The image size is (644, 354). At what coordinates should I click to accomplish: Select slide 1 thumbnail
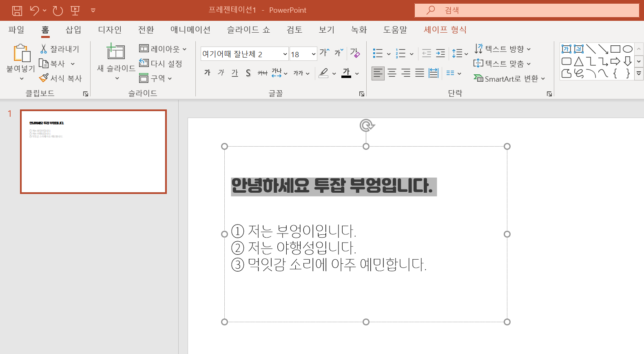(x=93, y=151)
